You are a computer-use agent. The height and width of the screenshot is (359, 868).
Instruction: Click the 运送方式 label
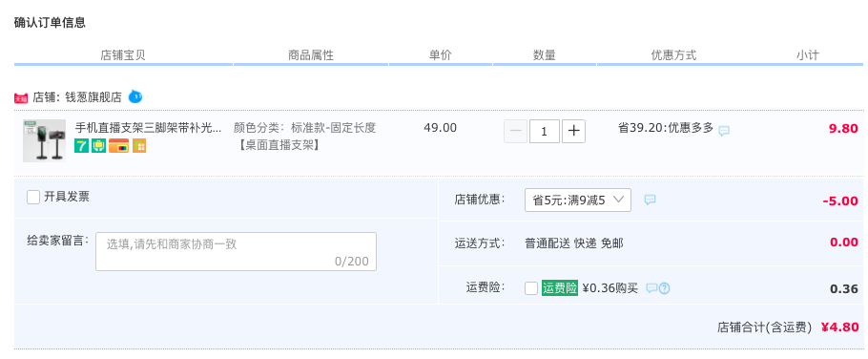pos(480,243)
